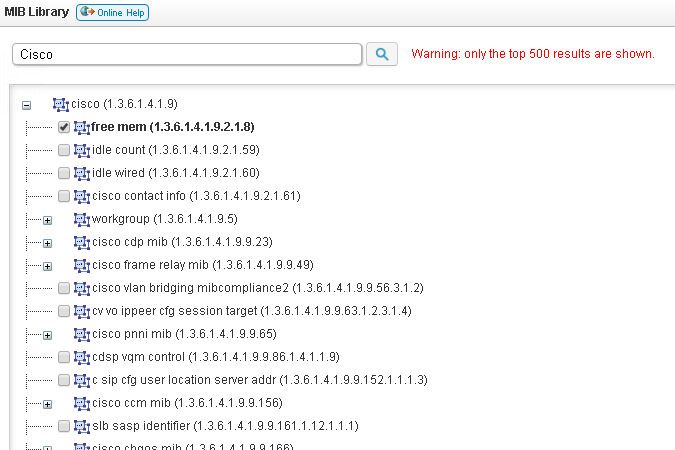
Task: Uncheck the free mem checkbox
Action: click(64, 127)
